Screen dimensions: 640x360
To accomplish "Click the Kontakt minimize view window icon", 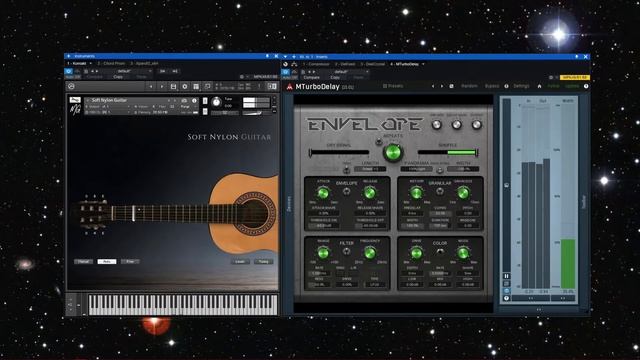I will 207,86.
